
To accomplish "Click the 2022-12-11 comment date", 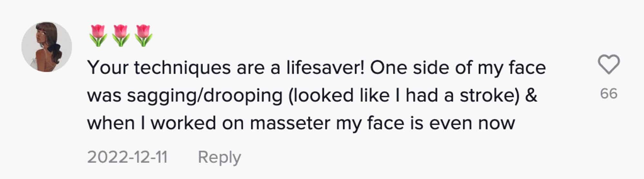I will [x=127, y=157].
